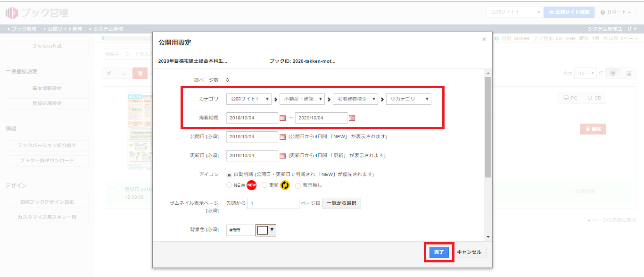Select the NEW icon radio option
The image size is (644, 277).
229,185
